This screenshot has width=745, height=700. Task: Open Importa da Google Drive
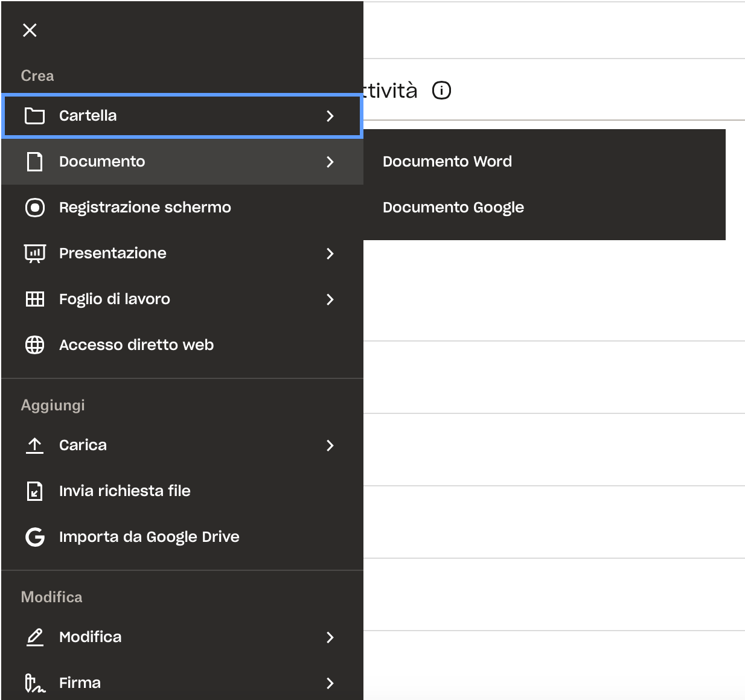pos(149,537)
